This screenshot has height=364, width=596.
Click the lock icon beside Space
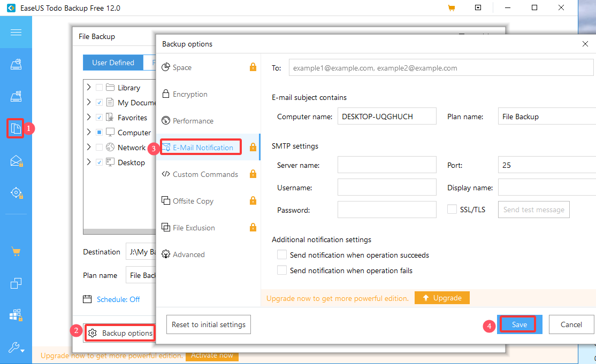(x=253, y=67)
